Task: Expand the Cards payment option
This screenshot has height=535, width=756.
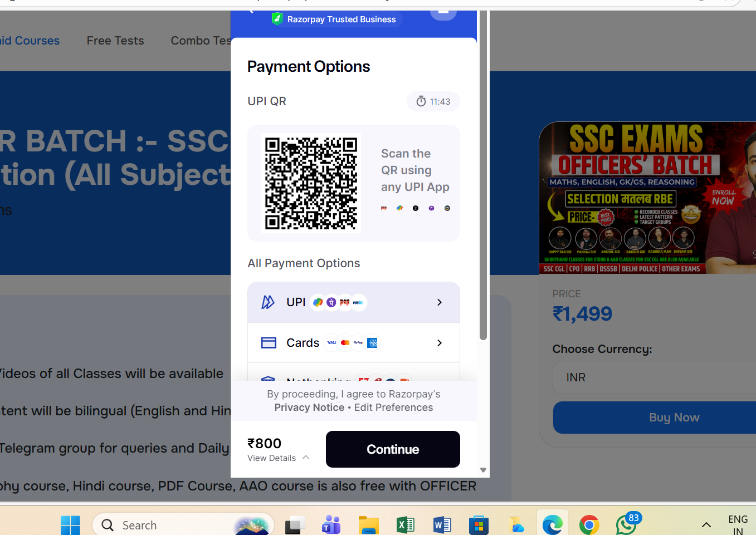Action: (353, 343)
